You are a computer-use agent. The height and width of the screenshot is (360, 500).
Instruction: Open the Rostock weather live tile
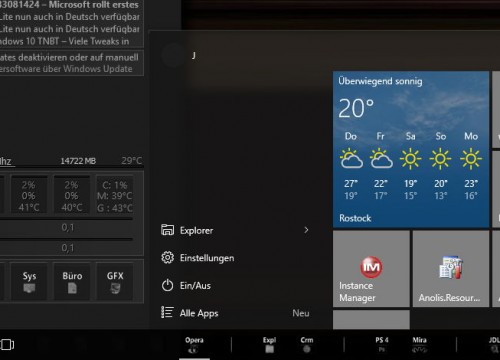click(x=411, y=149)
